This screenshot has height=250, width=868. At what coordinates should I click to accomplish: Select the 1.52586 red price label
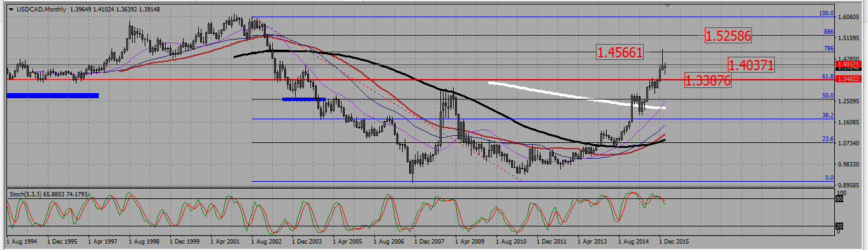pyautogui.click(x=728, y=36)
